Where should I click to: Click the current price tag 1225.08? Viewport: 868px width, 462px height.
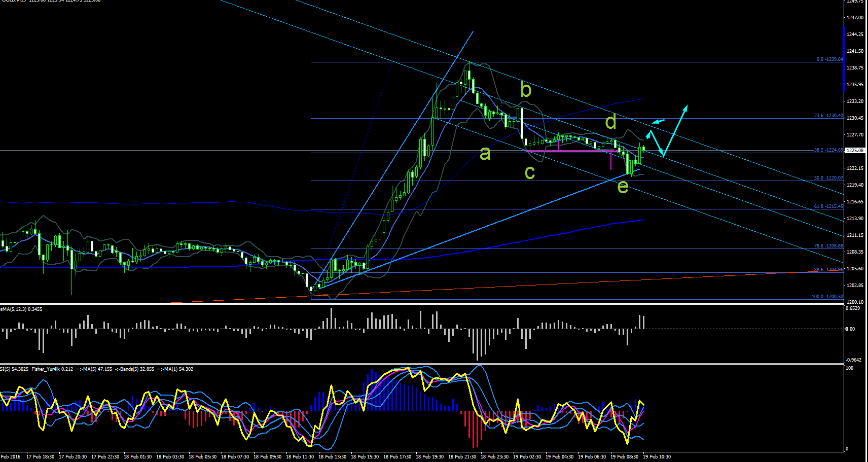pos(855,151)
